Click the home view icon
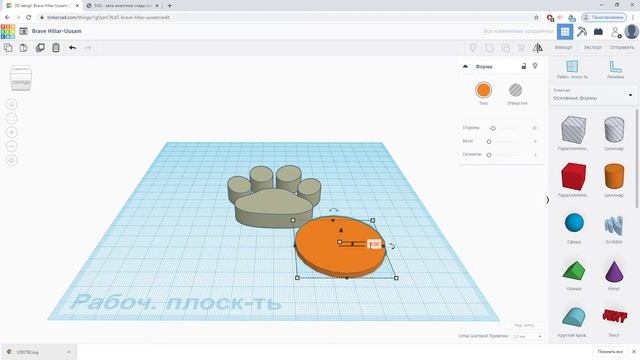Viewport: 640px width, 360px height. (11, 104)
